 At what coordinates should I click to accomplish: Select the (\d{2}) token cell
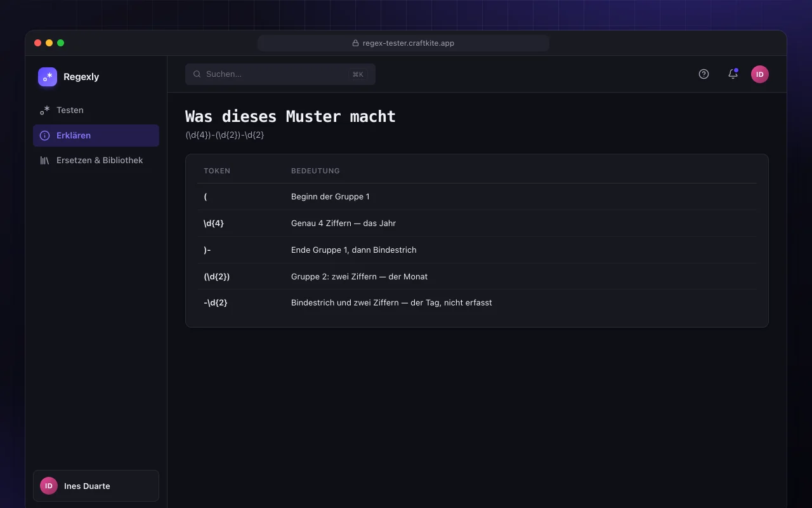click(217, 277)
